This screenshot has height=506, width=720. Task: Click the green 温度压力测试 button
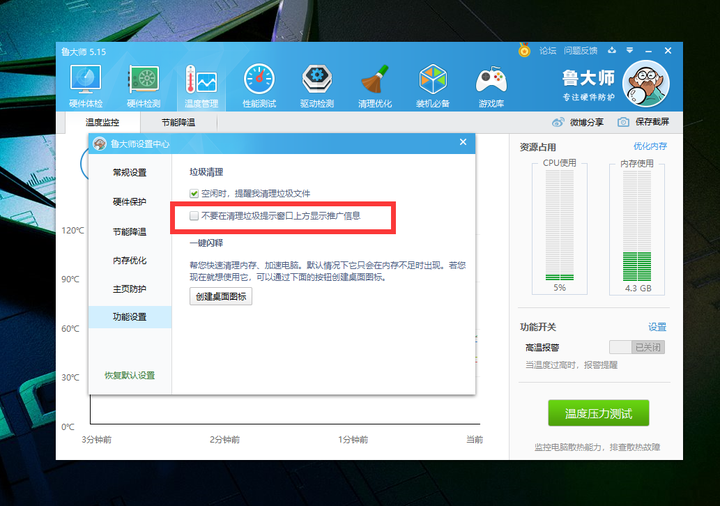[x=598, y=413]
